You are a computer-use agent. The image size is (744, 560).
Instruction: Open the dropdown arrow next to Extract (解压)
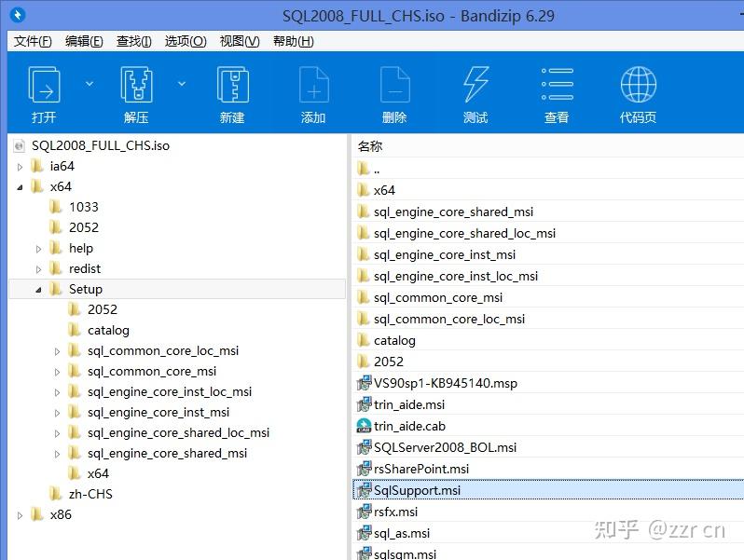[182, 84]
